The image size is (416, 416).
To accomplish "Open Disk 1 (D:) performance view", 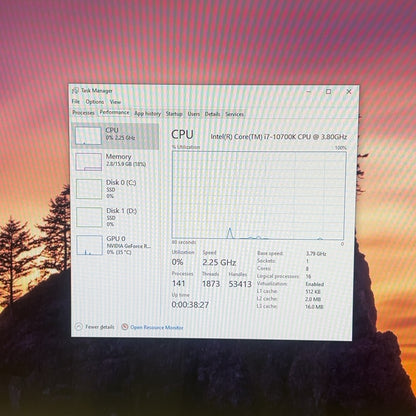I will tap(115, 217).
